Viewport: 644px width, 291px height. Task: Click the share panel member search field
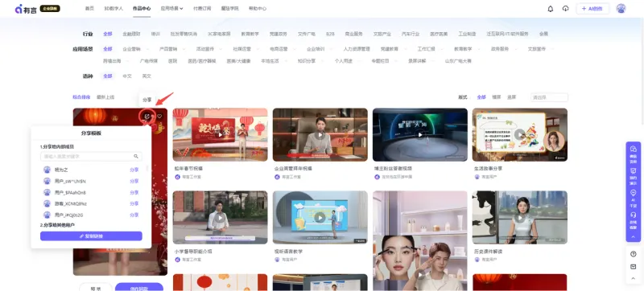(x=91, y=156)
